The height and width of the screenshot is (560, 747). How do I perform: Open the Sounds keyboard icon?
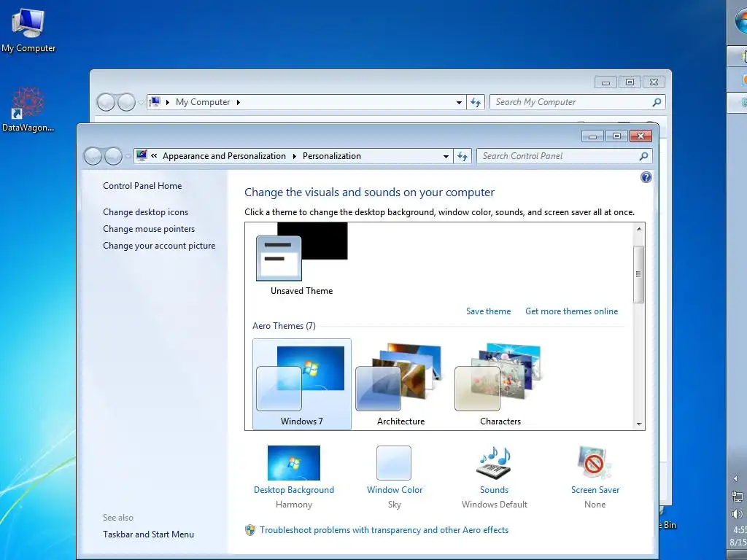pyautogui.click(x=494, y=462)
